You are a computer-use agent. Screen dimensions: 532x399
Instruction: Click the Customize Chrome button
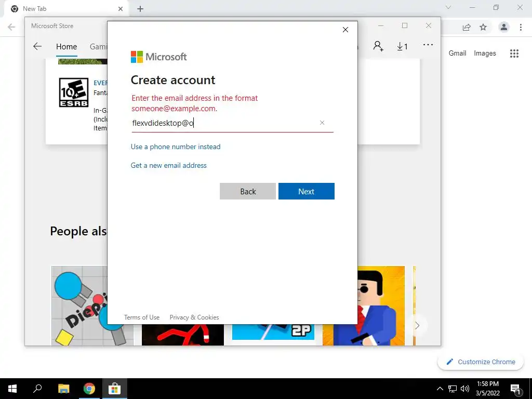pyautogui.click(x=481, y=362)
